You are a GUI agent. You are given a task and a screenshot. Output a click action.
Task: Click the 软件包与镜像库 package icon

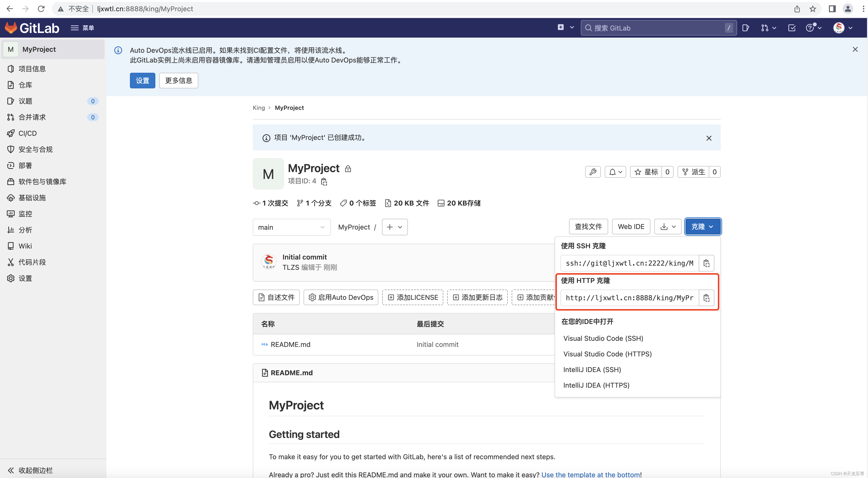pyautogui.click(x=11, y=182)
